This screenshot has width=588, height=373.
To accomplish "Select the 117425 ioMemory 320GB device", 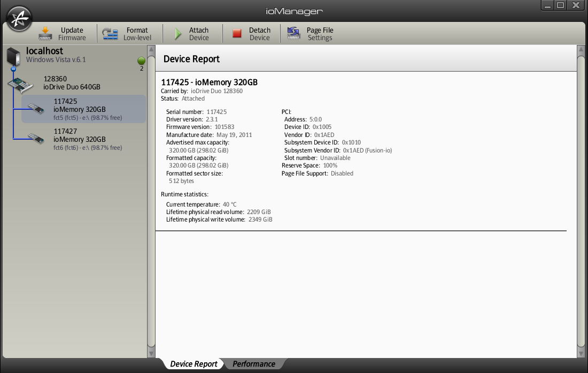I will 80,109.
